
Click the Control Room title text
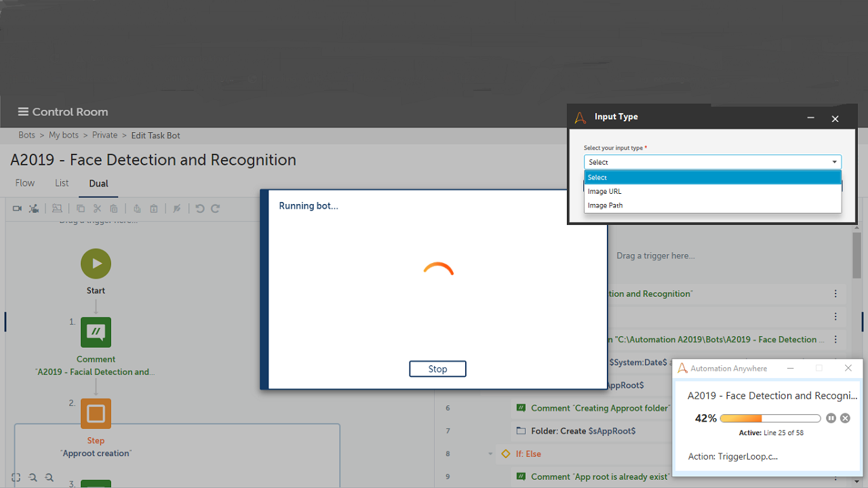[x=70, y=112]
